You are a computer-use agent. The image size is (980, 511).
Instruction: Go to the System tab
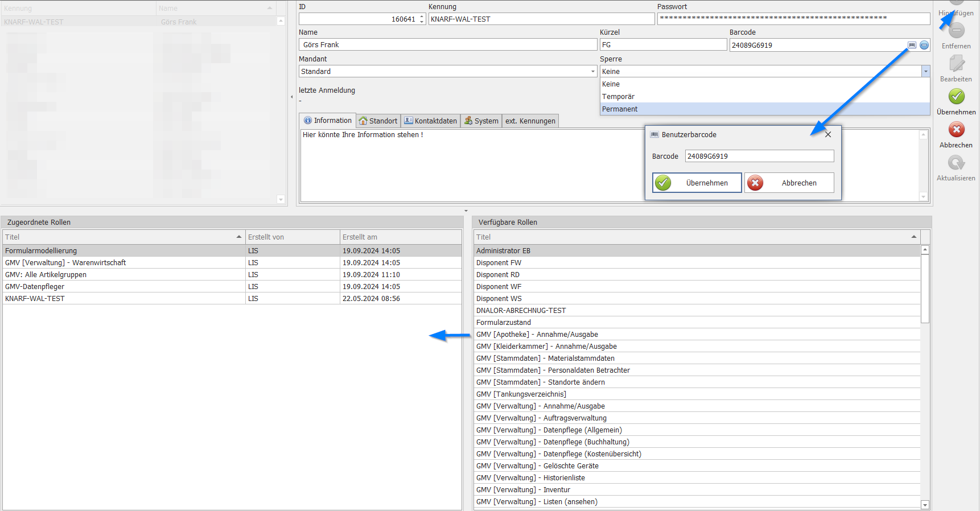click(481, 121)
